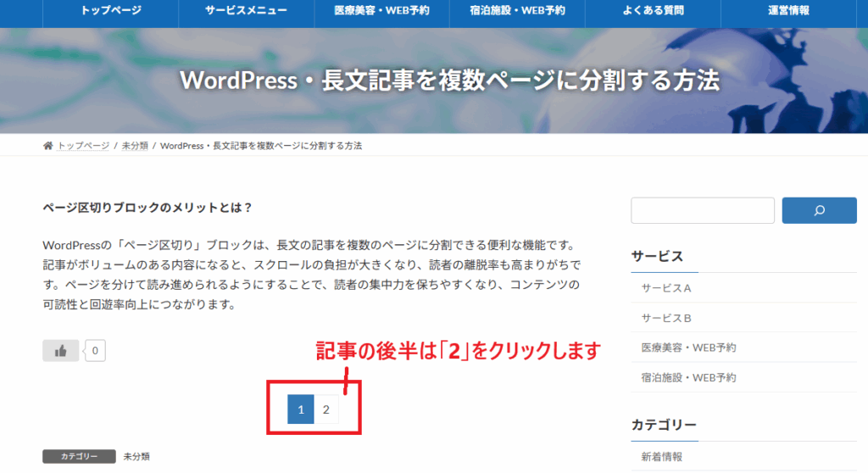
Task: Select page 1 in pagination
Action: tap(301, 409)
